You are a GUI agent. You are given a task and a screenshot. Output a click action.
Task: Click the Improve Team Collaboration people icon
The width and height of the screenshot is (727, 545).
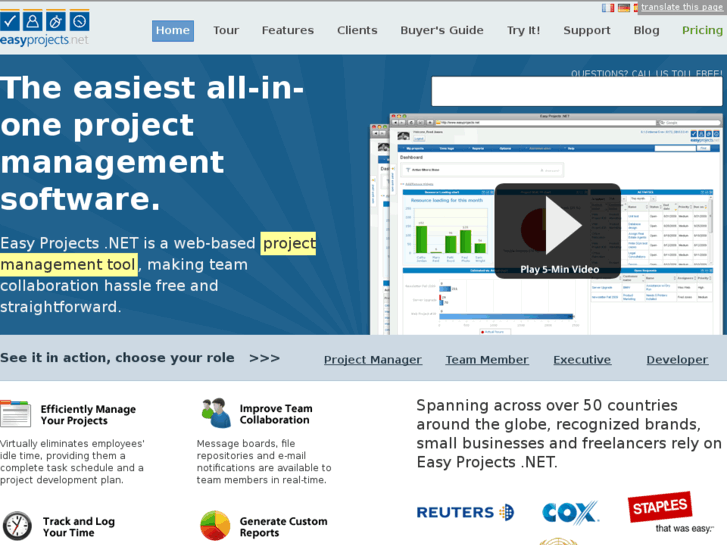(216, 413)
